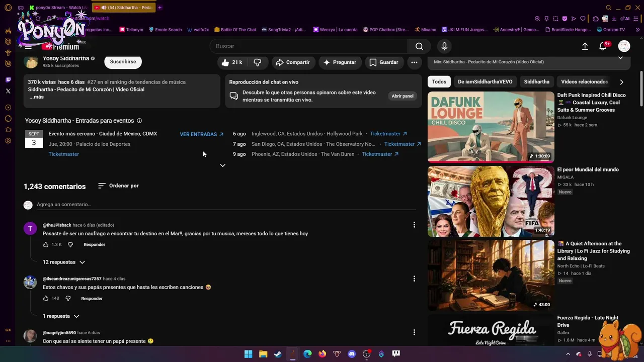This screenshot has width=644, height=362.
Task: Open Twitch icon in browser sidebar
Action: [8, 80]
